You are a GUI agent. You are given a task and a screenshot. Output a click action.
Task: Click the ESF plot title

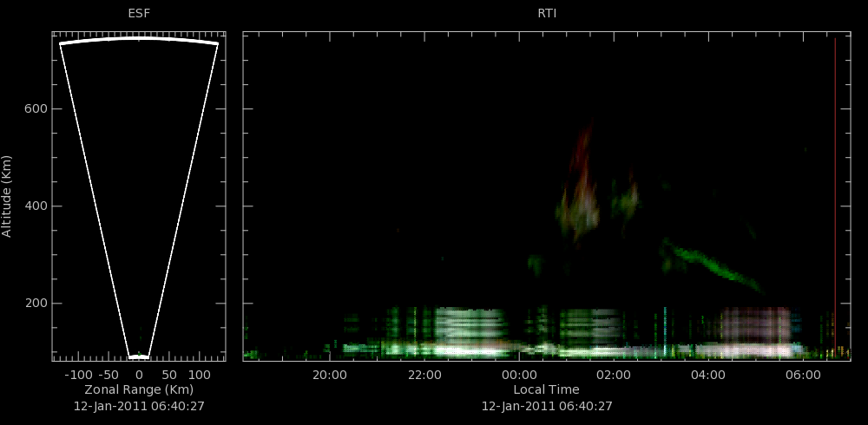point(139,14)
